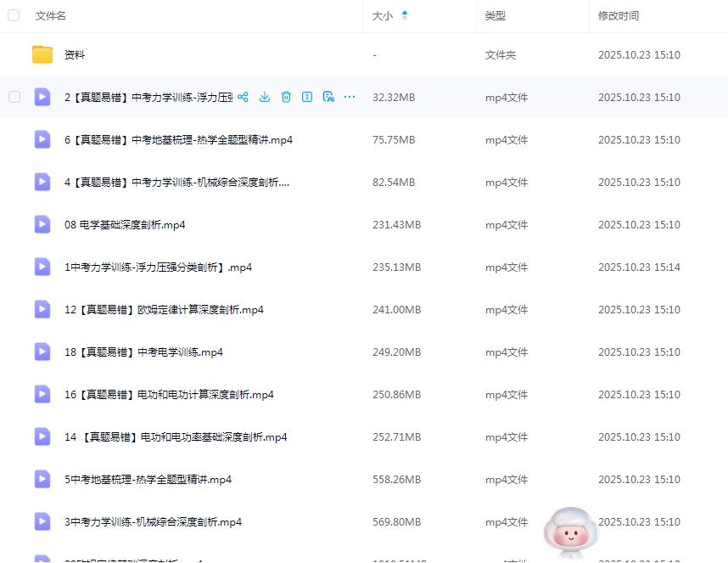
Task: Open 6【真题易错】中考地基梳理-热学全题型精讲.mp4
Action: click(178, 140)
